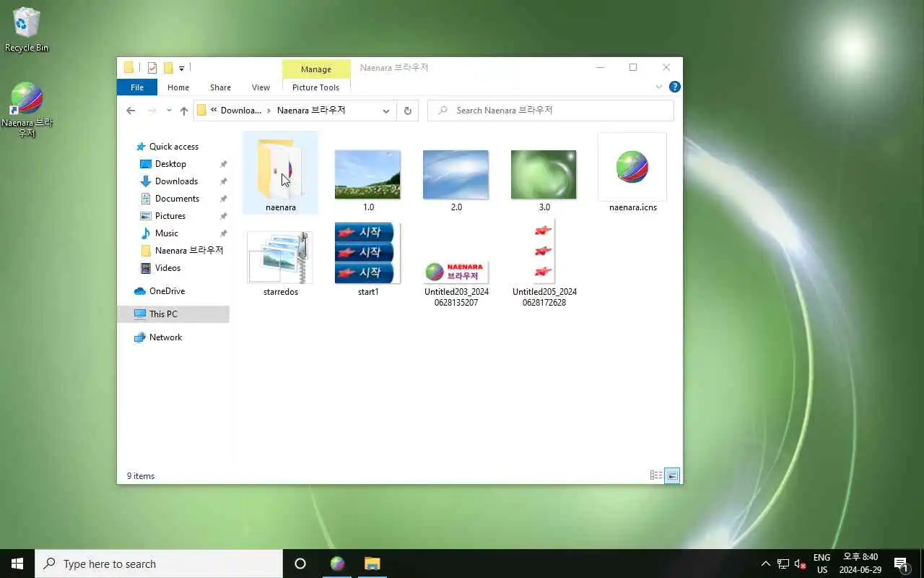Select the Untitled203_20240628135207 image file

point(456,272)
